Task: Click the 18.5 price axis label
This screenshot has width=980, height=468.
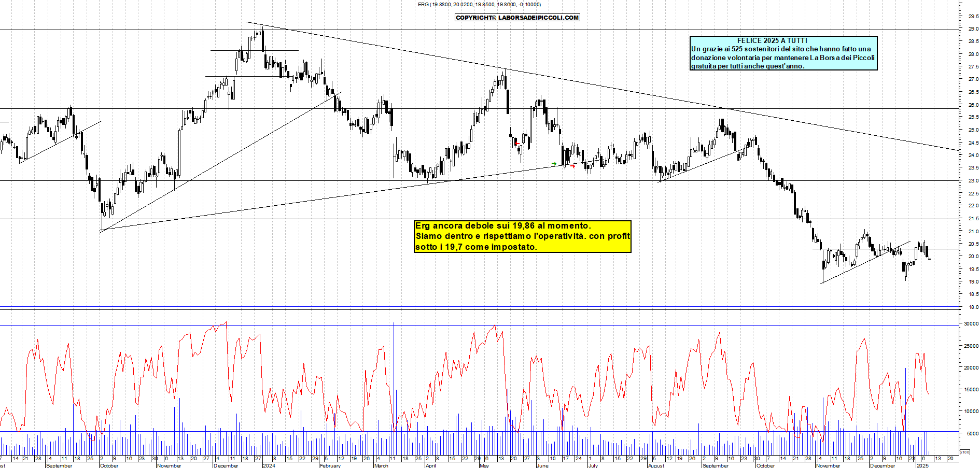Action: tap(973, 294)
